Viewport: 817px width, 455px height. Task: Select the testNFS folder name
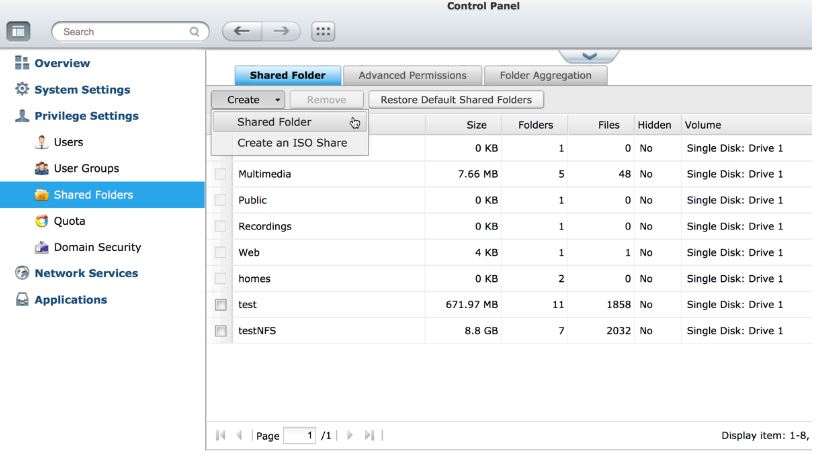coord(257,330)
